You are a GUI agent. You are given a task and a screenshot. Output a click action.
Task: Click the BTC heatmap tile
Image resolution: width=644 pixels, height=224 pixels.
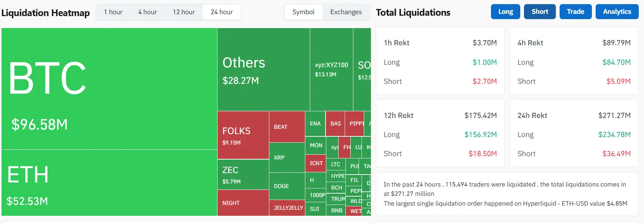[109, 89]
